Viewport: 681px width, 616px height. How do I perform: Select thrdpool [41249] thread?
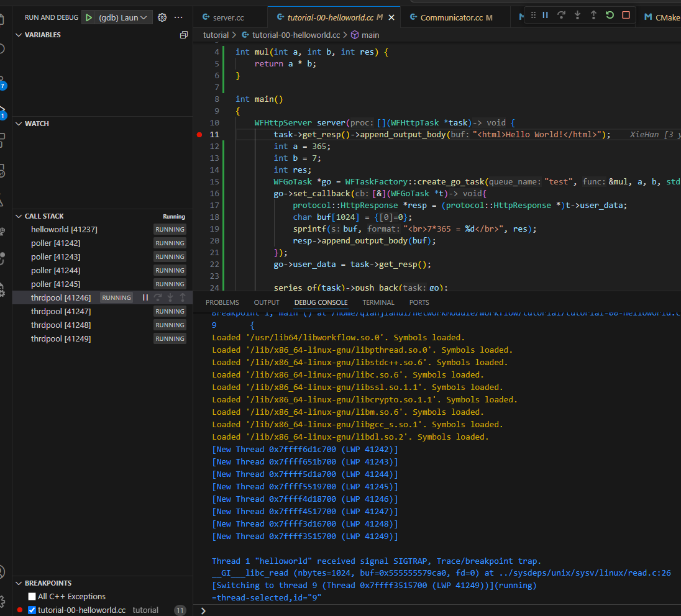[x=103, y=339]
